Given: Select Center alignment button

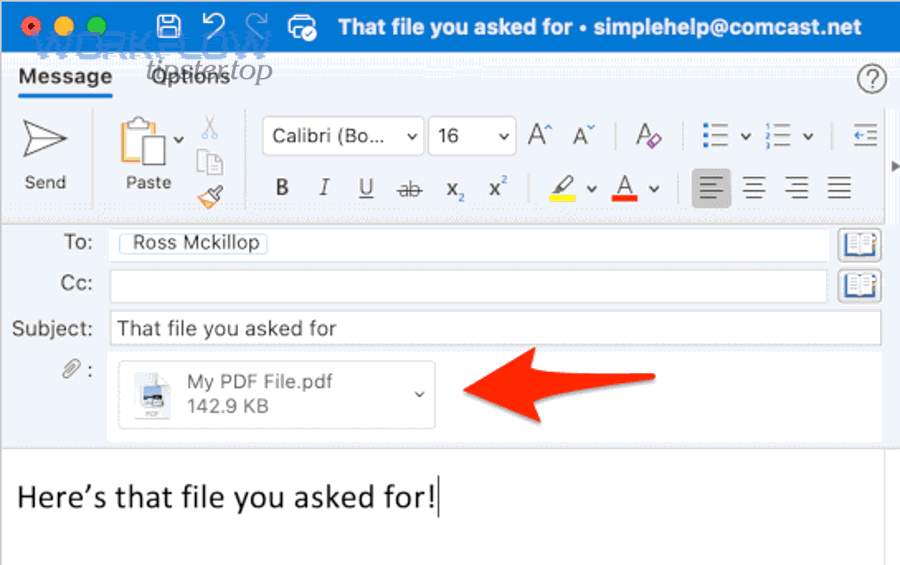Looking at the screenshot, I should (x=754, y=188).
